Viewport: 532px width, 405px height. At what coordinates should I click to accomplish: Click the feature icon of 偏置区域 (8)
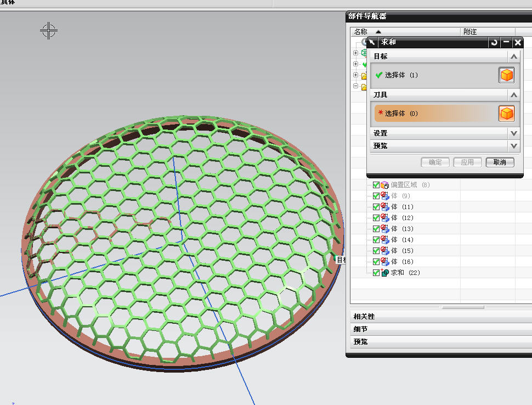click(384, 185)
